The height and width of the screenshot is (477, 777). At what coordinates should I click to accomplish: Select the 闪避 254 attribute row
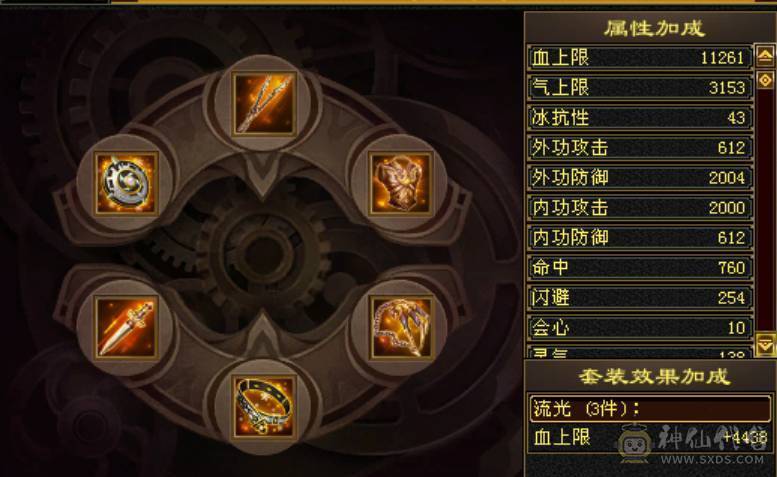point(640,298)
